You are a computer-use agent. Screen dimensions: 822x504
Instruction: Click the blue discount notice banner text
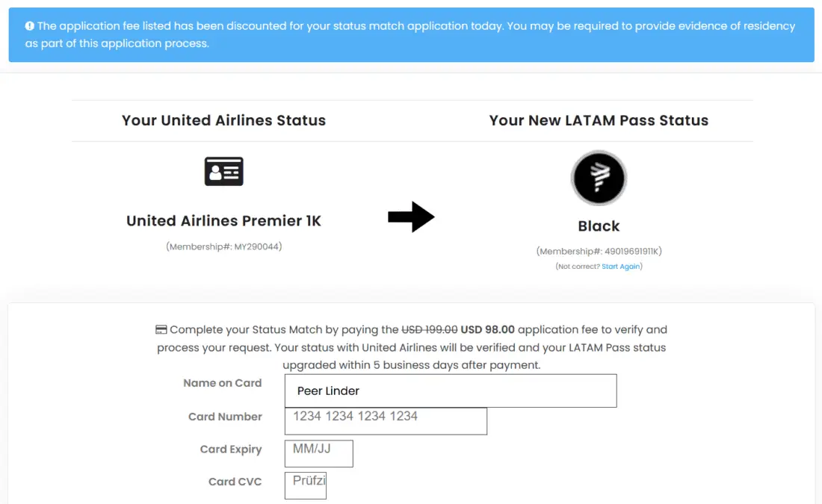(x=411, y=34)
